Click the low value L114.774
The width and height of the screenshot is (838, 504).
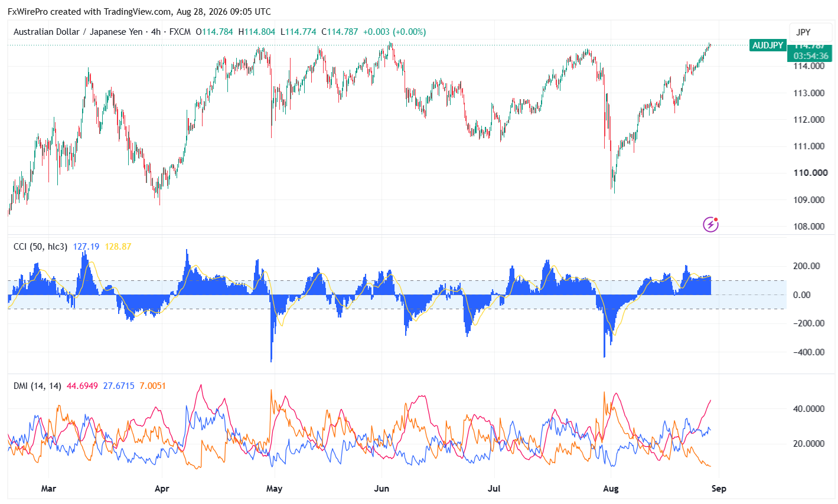point(298,32)
